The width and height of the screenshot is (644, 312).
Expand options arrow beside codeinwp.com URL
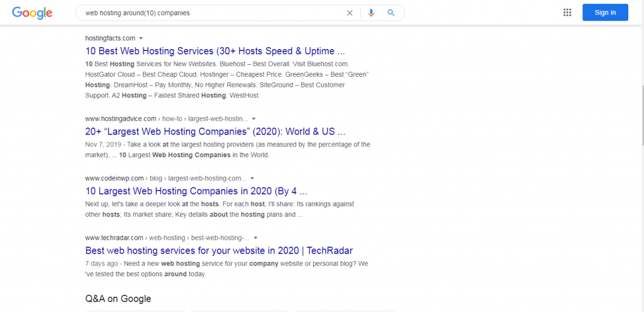(x=252, y=178)
